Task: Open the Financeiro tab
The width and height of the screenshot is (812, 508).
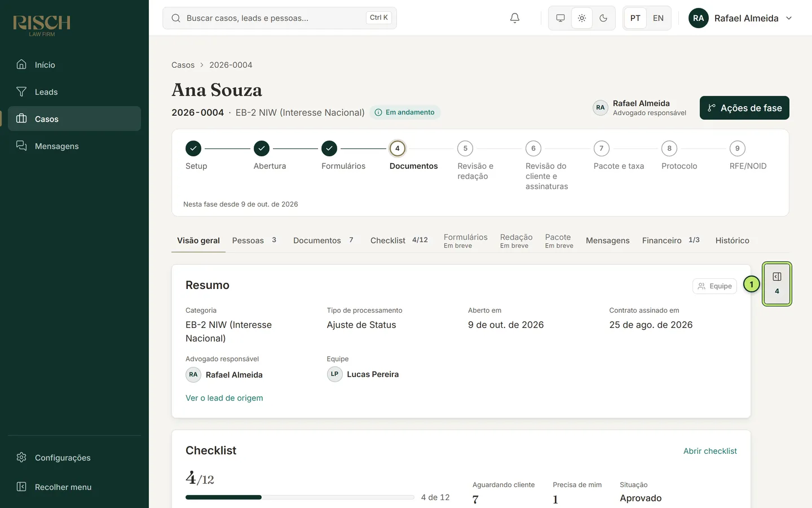Action: click(671, 240)
